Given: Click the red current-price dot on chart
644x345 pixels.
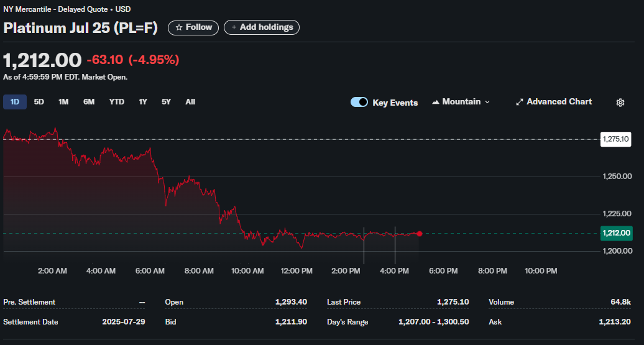Looking at the screenshot, I should (x=420, y=234).
